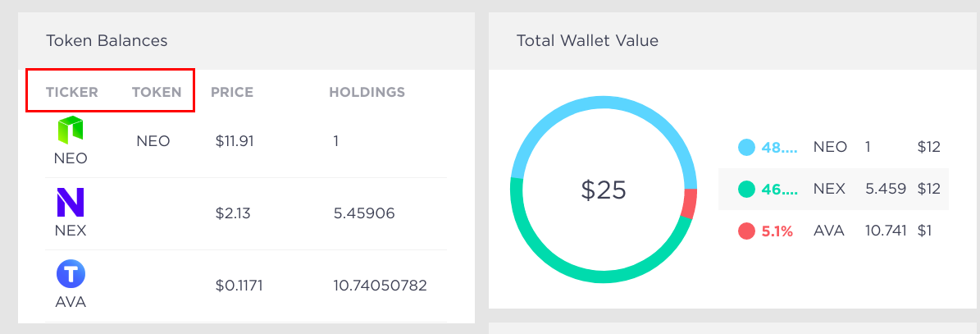Image resolution: width=980 pixels, height=334 pixels.
Task: Click the blue AVA token logo
Action: [x=71, y=274]
